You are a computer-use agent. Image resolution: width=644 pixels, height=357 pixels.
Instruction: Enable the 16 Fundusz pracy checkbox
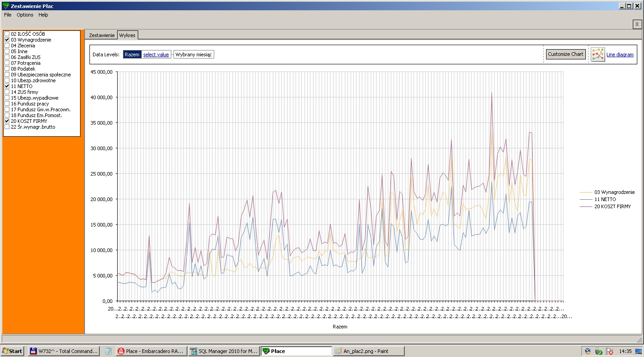[7, 104]
